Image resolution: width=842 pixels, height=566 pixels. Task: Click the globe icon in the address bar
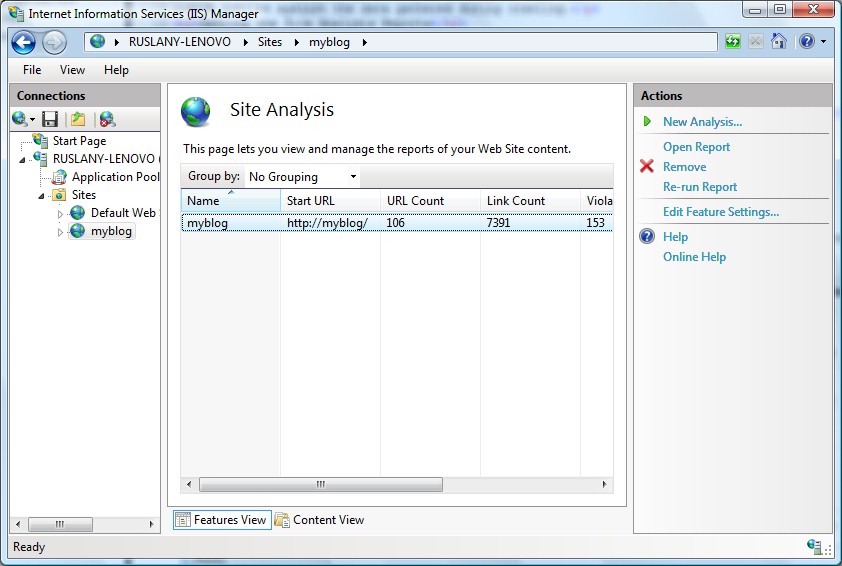point(98,41)
